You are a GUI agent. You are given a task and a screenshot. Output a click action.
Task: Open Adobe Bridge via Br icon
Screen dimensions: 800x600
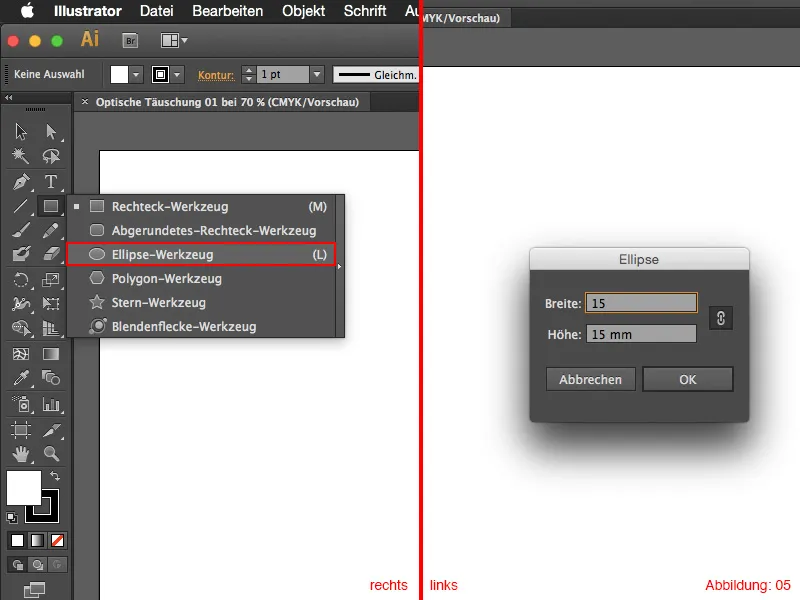point(131,40)
